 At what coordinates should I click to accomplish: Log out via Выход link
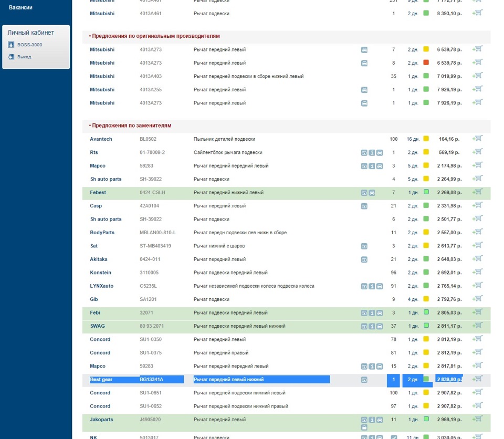tap(24, 57)
